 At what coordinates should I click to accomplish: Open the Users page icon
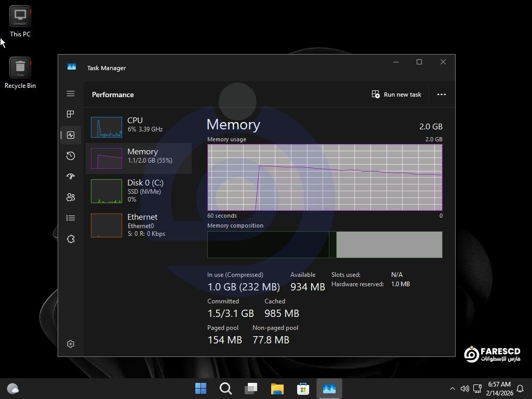pos(71,197)
